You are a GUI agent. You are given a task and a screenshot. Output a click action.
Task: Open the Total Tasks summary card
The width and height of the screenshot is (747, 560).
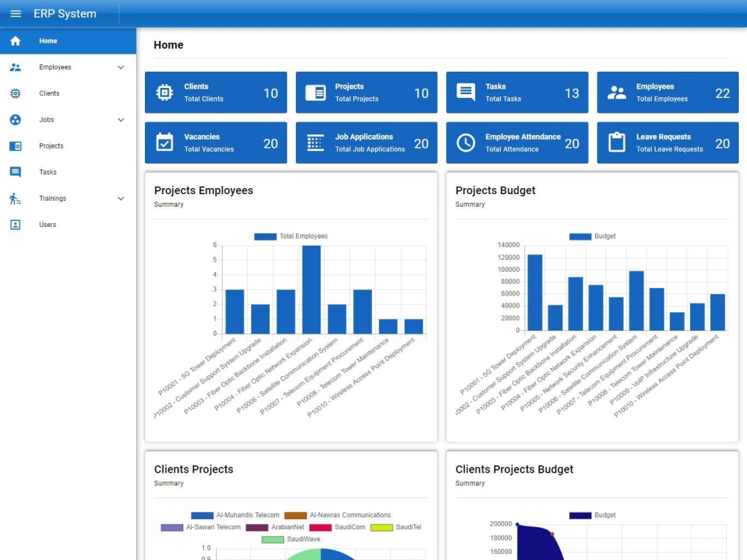click(x=517, y=93)
